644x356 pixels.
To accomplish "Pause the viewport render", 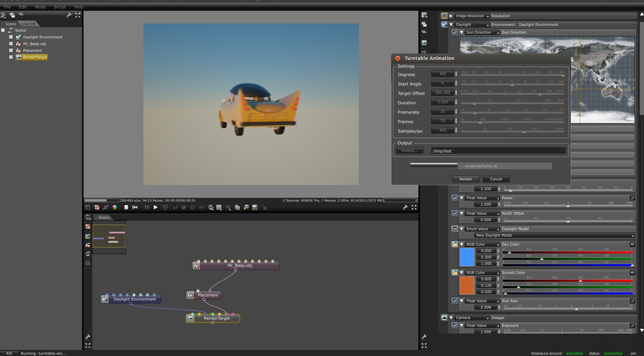I will pos(147,207).
